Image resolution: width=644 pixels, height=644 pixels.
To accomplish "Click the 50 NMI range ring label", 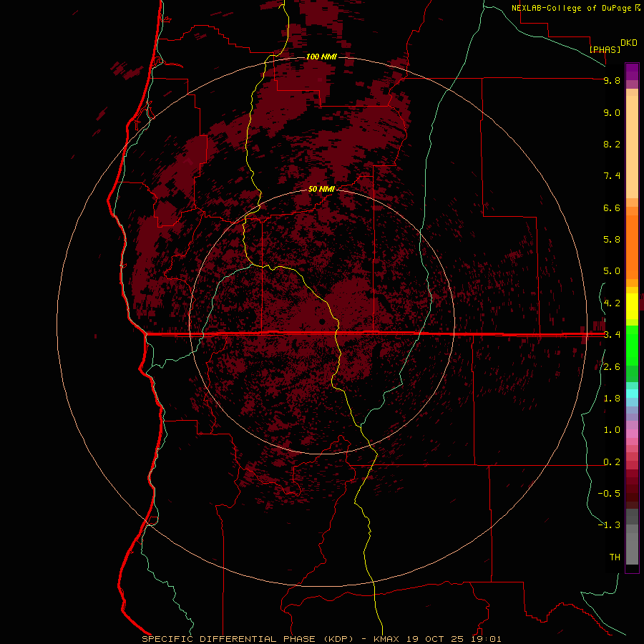I will tap(321, 189).
